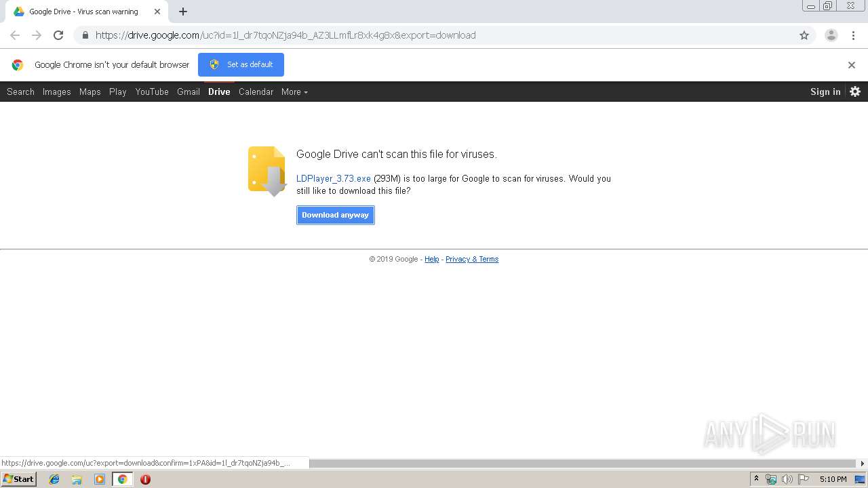Click the Action Center flag icon

pos(804,479)
